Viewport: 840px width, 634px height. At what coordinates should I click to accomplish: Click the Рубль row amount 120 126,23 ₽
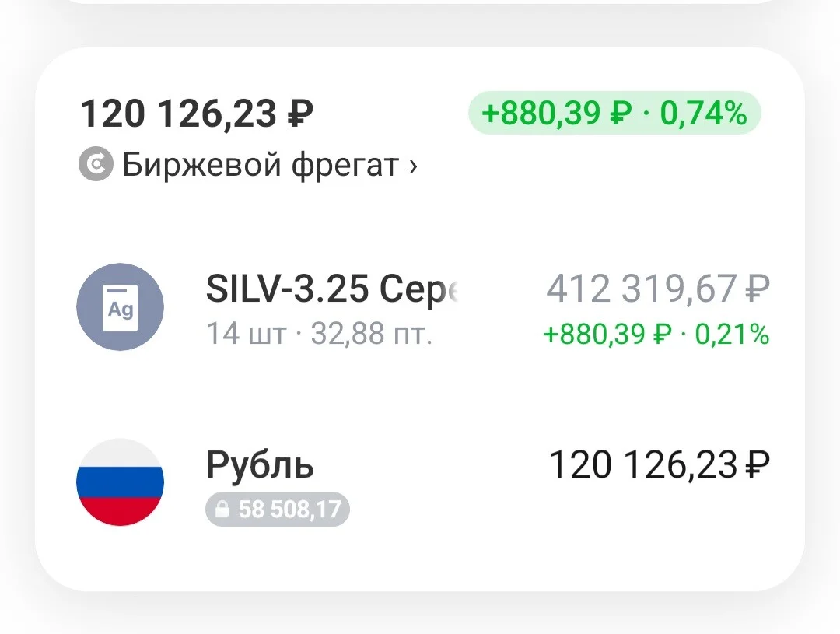660,464
